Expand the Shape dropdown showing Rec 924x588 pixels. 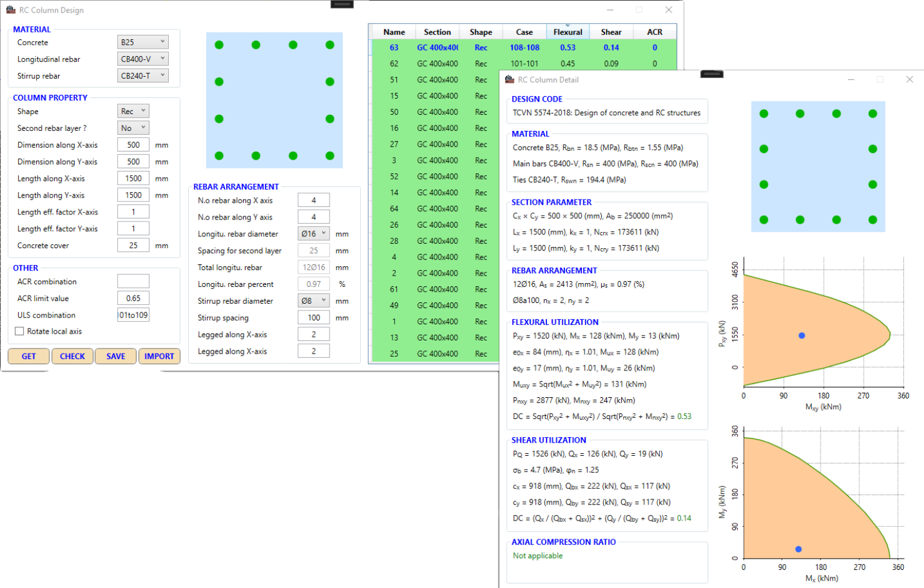[x=133, y=111]
